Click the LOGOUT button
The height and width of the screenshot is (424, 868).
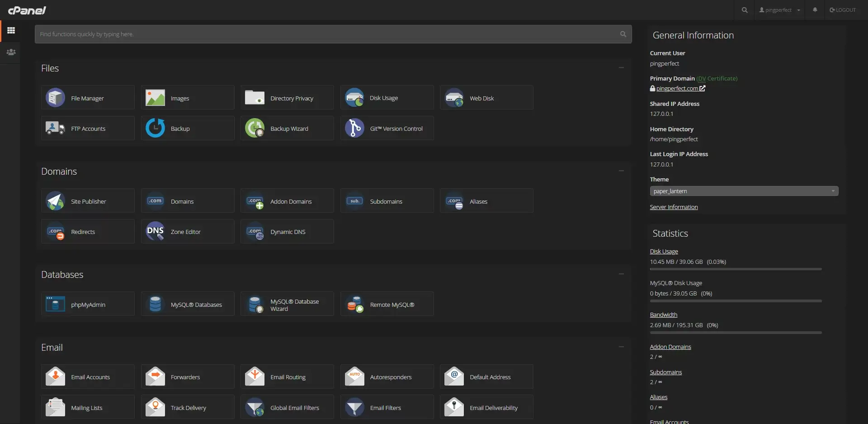843,10
